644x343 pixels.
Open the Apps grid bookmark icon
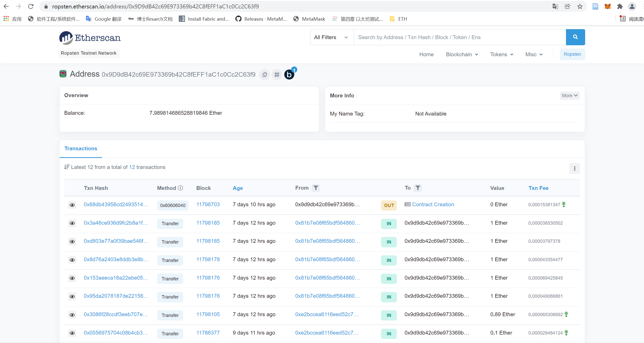(6, 19)
